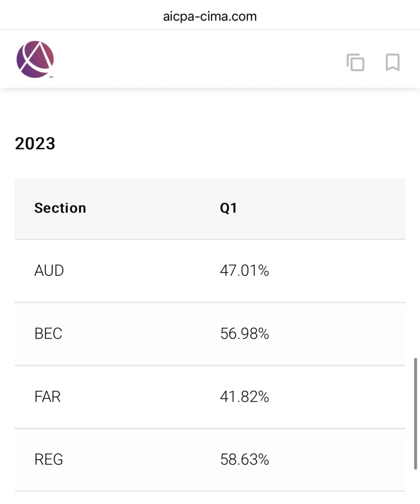Screen dimensions: 420x504
Task: Click the page scrollbar on right
Action: coord(415,414)
